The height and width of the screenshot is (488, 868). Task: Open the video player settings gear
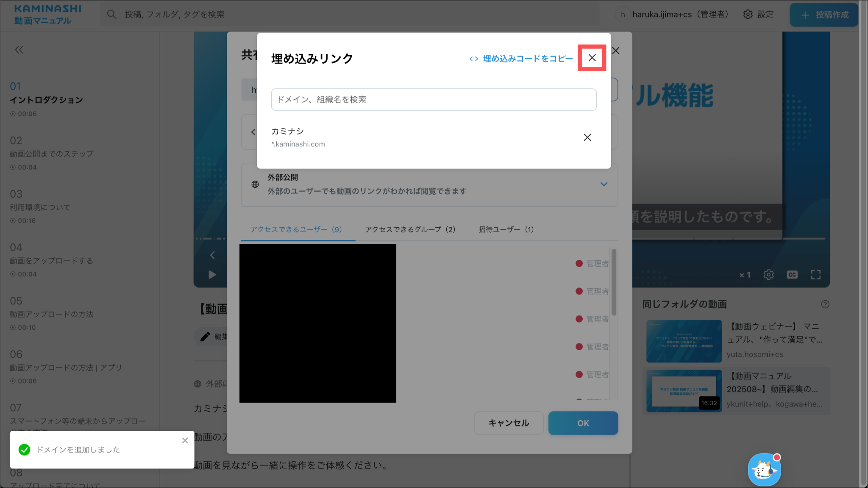pos(768,275)
